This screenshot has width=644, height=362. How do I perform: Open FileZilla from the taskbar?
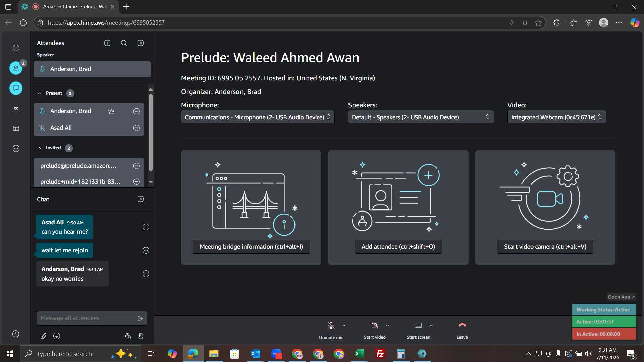(380, 354)
